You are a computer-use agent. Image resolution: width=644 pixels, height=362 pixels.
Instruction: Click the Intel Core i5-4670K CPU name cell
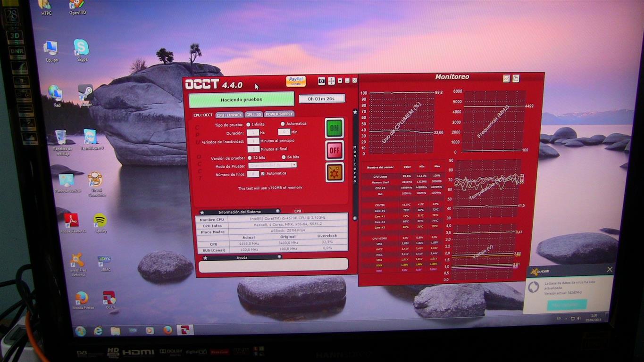pyautogui.click(x=287, y=218)
